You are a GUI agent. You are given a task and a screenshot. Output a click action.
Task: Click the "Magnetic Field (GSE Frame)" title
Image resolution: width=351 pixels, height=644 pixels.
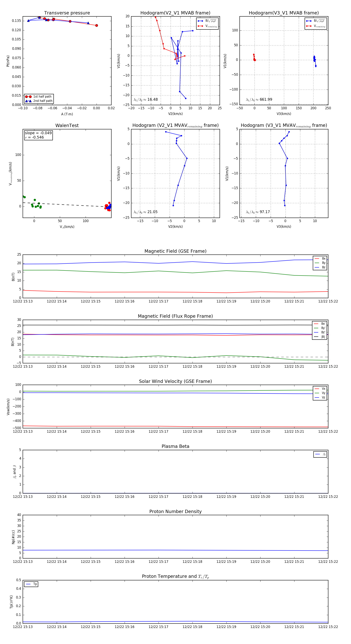coord(175,251)
